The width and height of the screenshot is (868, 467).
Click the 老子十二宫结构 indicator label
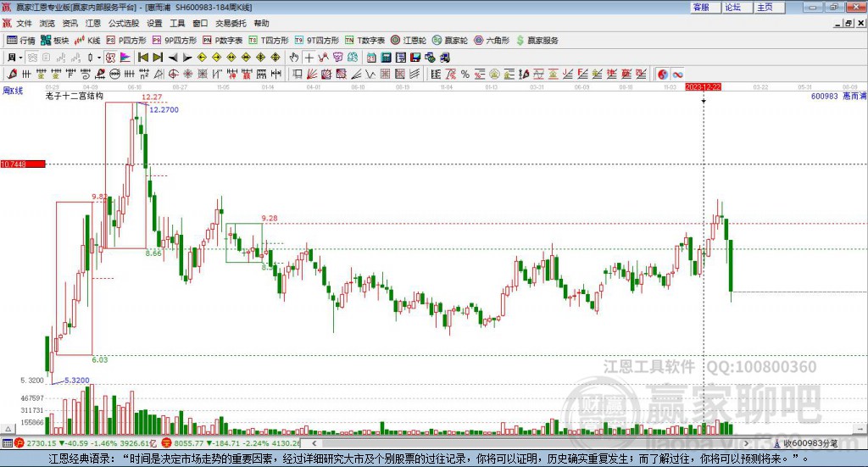(x=75, y=96)
